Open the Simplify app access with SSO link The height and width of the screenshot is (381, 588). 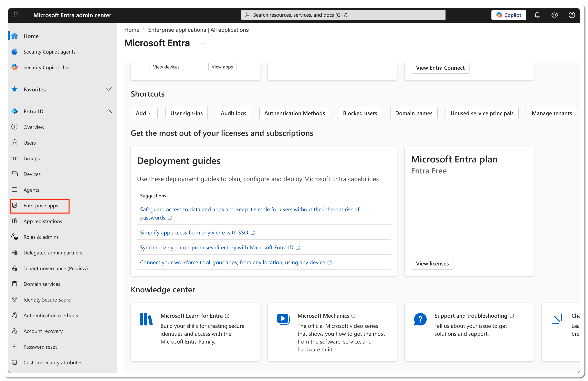tap(197, 233)
